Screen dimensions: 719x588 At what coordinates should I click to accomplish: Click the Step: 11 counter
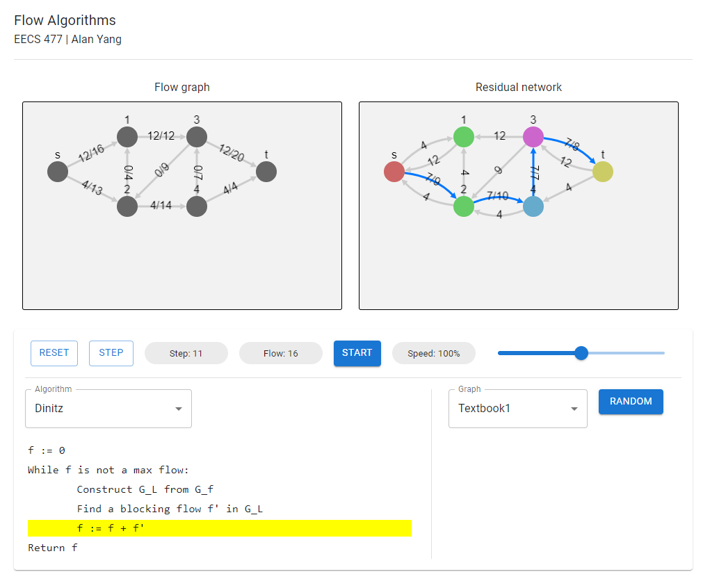(186, 353)
